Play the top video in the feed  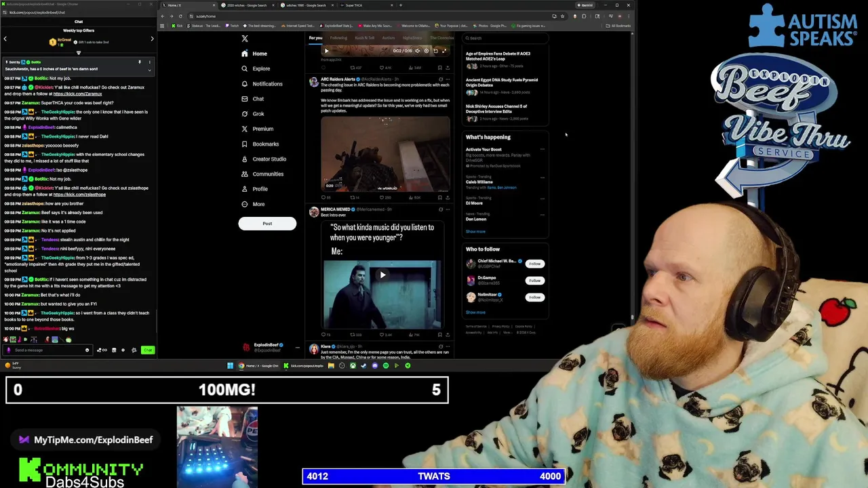[326, 51]
